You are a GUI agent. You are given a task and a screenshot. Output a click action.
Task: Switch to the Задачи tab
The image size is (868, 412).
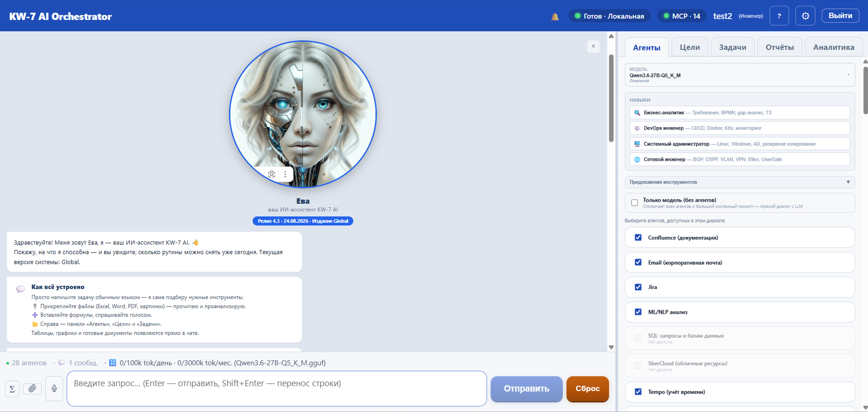(x=732, y=47)
